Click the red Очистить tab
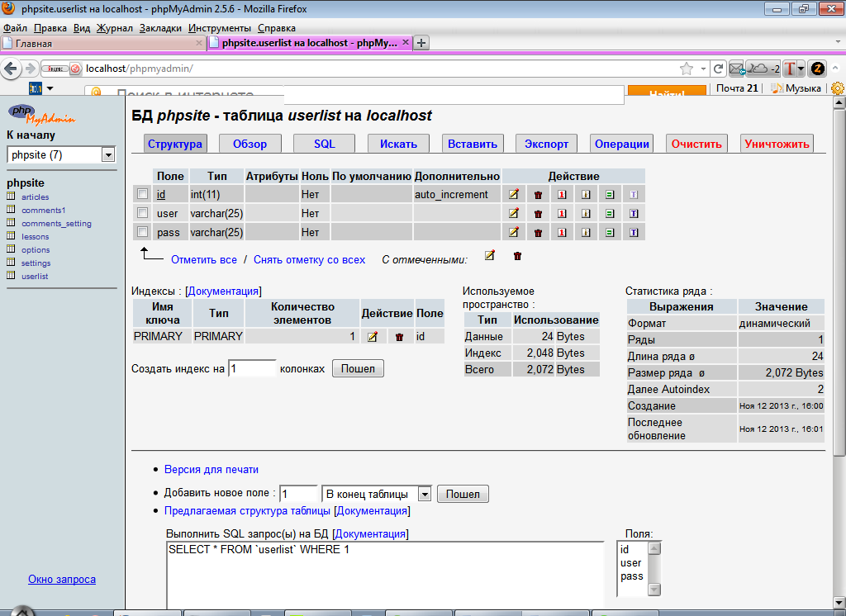The height and width of the screenshot is (616, 846). pyautogui.click(x=696, y=144)
